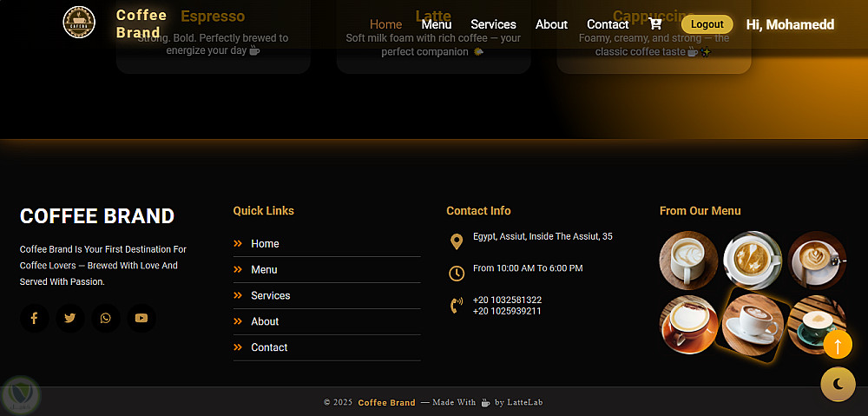The width and height of the screenshot is (868, 416).
Task: Click the coffee cup icon in copyright bar
Action: pyautogui.click(x=485, y=403)
